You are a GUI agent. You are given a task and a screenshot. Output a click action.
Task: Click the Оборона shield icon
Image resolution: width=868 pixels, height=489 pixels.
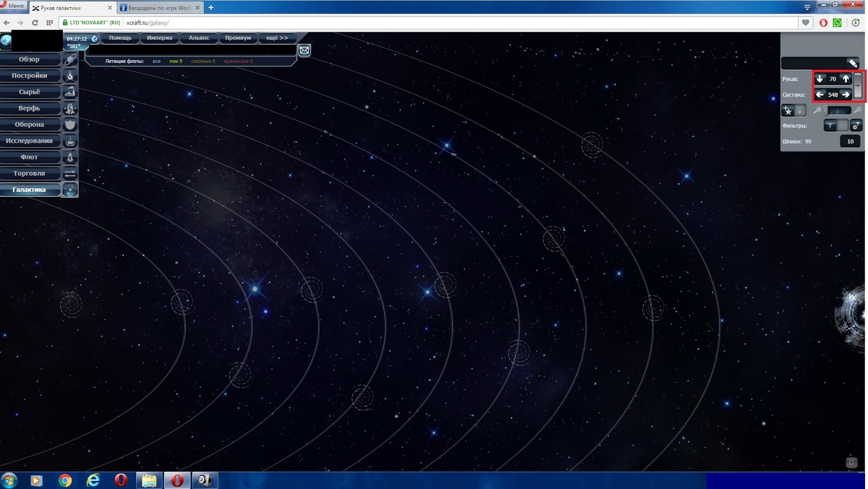(70, 125)
